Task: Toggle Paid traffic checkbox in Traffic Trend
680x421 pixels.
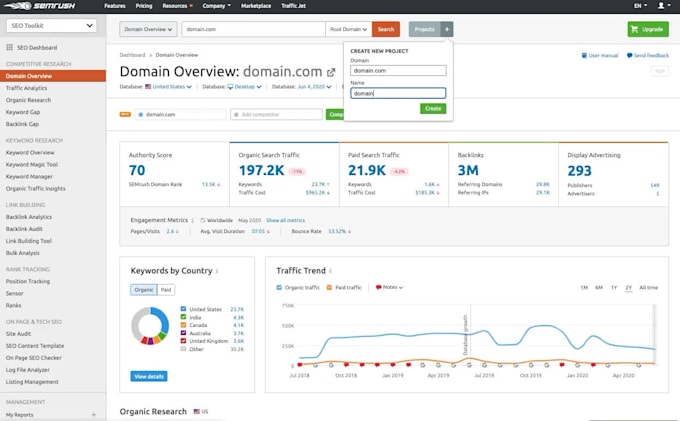Action: point(329,287)
